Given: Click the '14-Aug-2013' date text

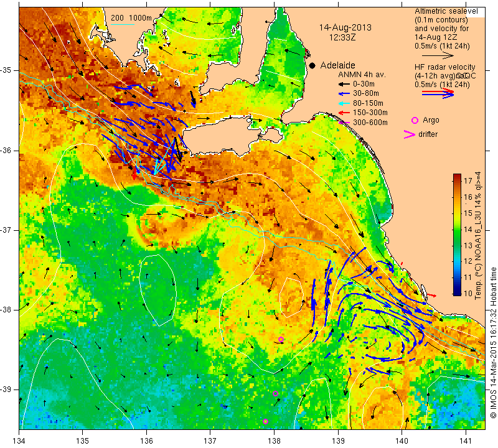Looking at the screenshot, I should coord(345,27).
